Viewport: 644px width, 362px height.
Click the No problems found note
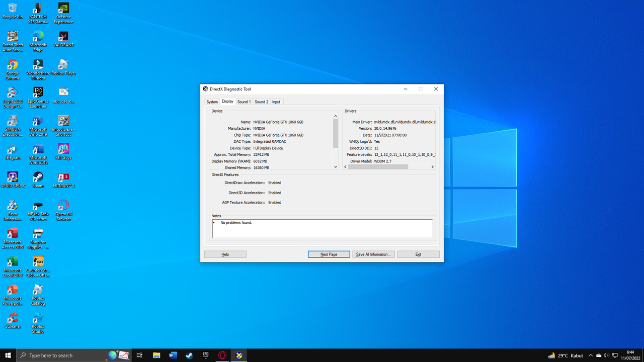(236, 222)
